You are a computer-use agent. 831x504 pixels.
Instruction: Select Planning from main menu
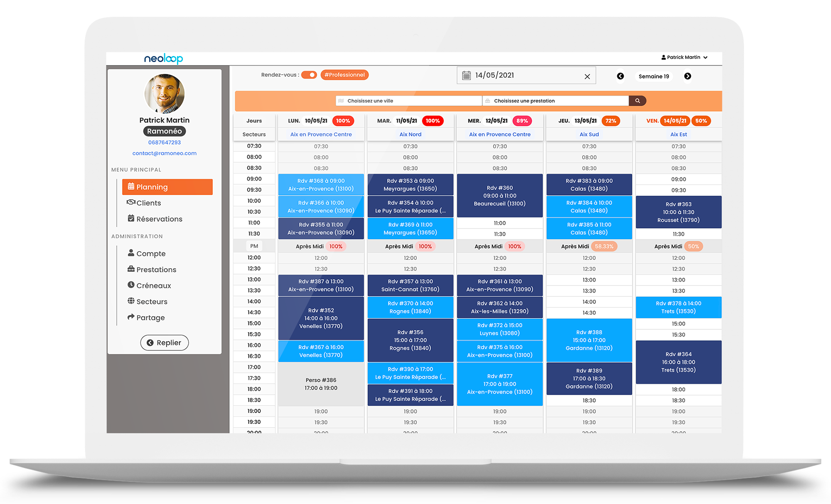click(x=166, y=187)
